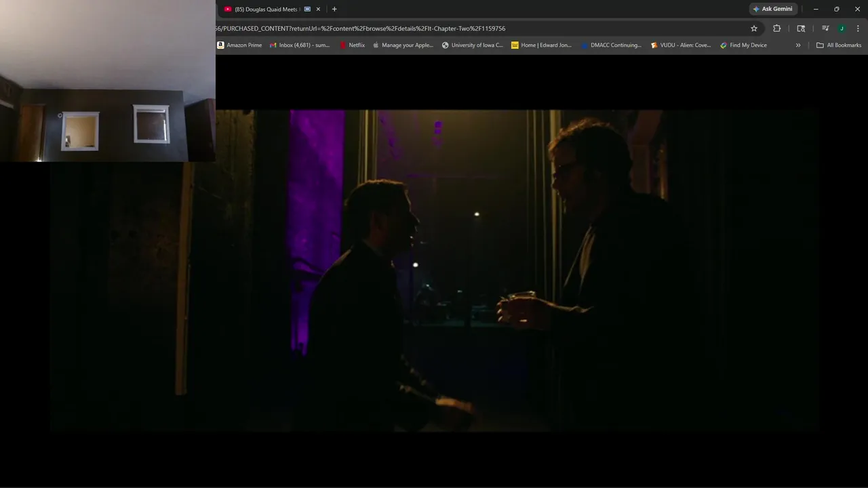
Task: Open the Manage your Apple bookmark
Action: click(x=403, y=45)
